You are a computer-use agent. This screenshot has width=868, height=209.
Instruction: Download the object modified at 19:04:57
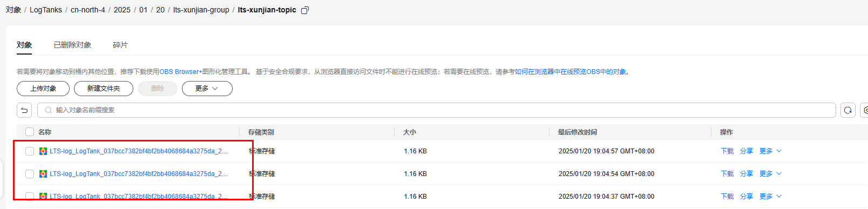[x=727, y=151]
